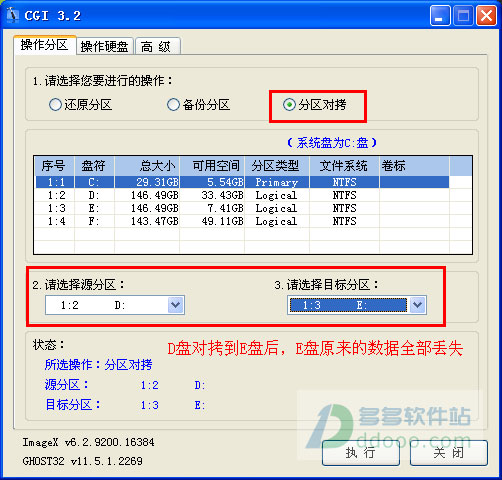
Task: Expand the target partition dropdown arrow
Action: pyautogui.click(x=418, y=305)
